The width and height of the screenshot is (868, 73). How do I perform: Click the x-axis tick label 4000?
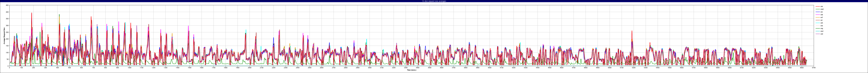tap(490, 68)
